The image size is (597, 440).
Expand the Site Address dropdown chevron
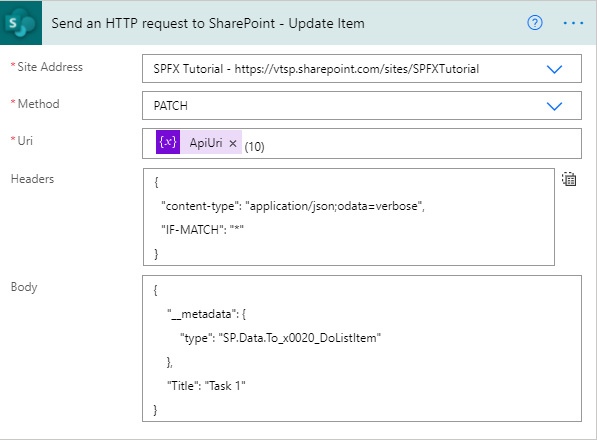(554, 69)
